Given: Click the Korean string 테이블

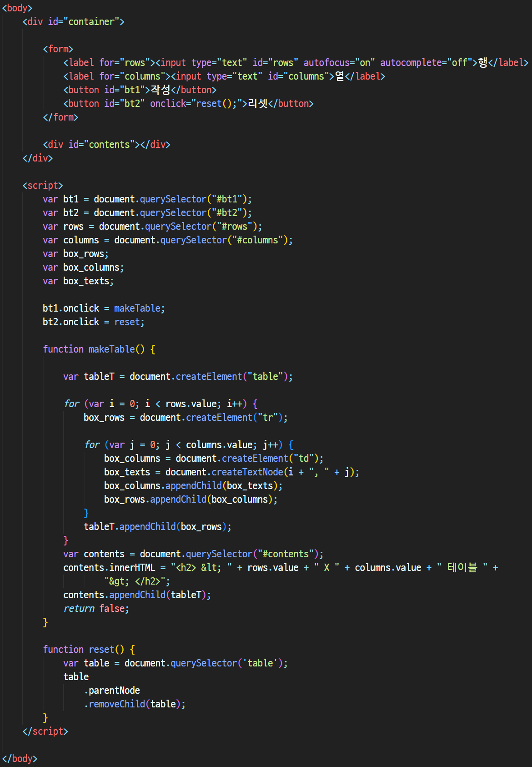Looking at the screenshot, I should (x=462, y=567).
